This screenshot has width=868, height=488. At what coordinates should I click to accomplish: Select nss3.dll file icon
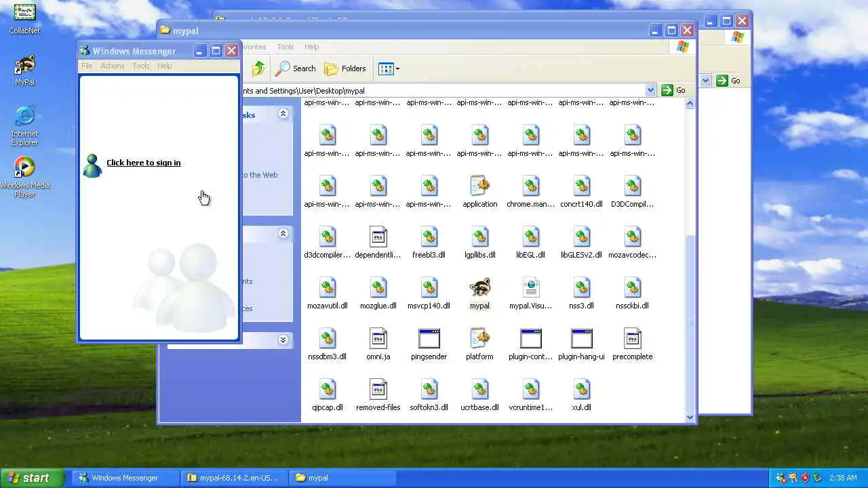pyautogui.click(x=581, y=287)
